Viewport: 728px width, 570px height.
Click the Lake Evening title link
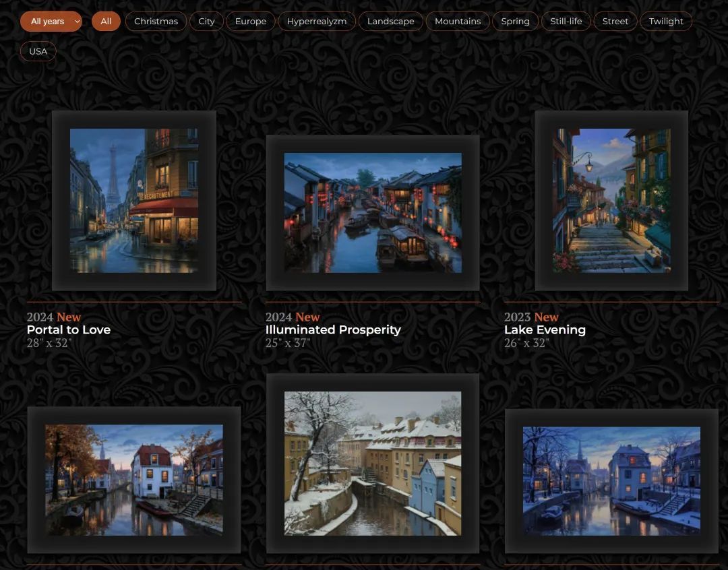(545, 330)
